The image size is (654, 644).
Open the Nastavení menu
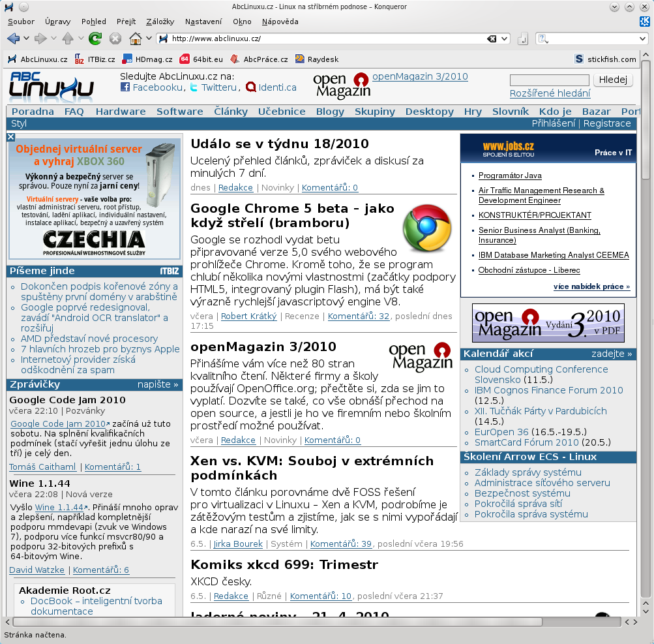pos(203,22)
